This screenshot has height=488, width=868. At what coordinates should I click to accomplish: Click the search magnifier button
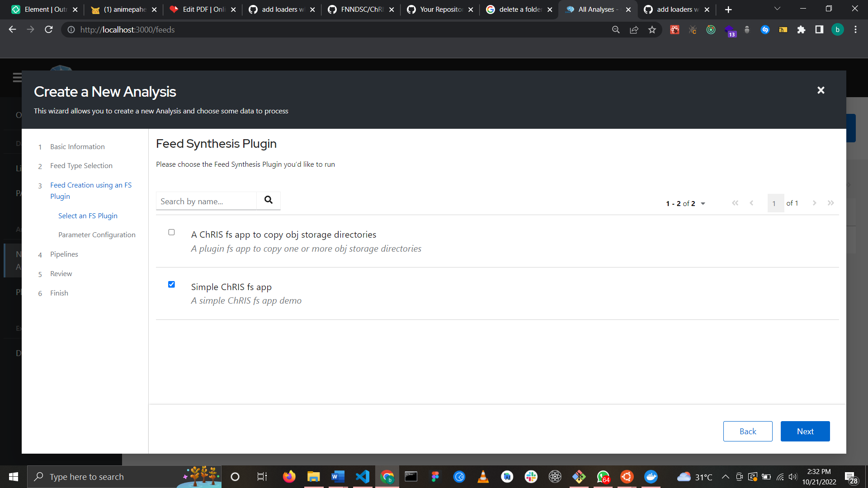tap(268, 200)
